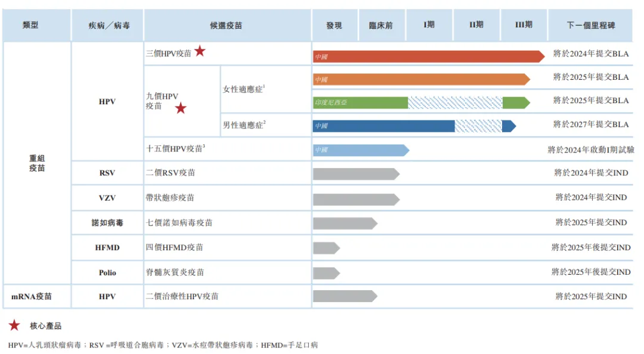The image size is (644, 354).
Task: Click the 二價治療性HPV疫苗 candidate name
Action: coord(182,296)
